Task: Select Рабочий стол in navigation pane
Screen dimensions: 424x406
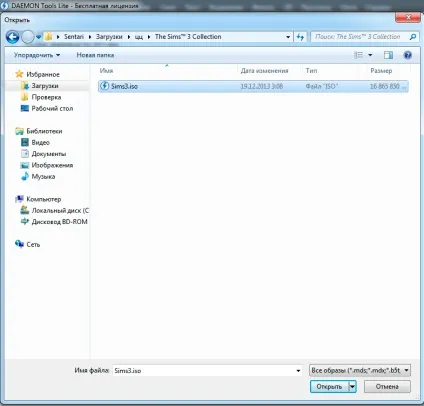Action: (52, 108)
